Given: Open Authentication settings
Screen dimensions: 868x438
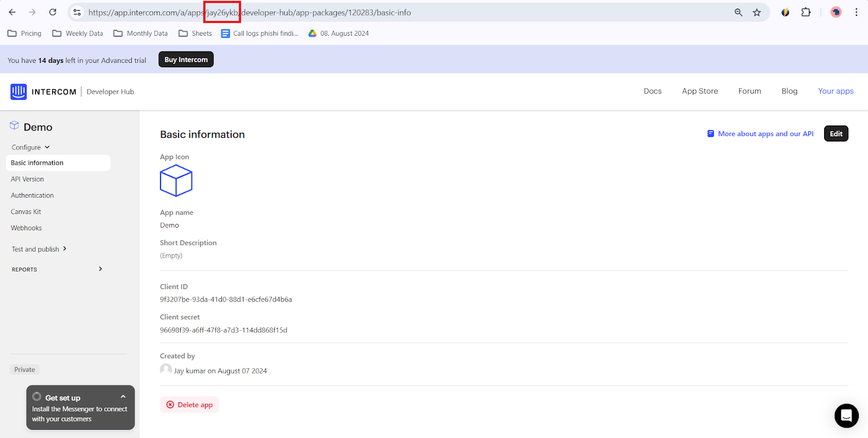Looking at the screenshot, I should tap(32, 195).
